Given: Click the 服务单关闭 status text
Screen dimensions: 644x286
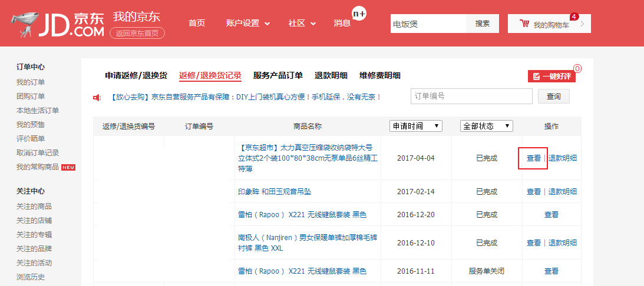Looking at the screenshot, I should (486, 271).
